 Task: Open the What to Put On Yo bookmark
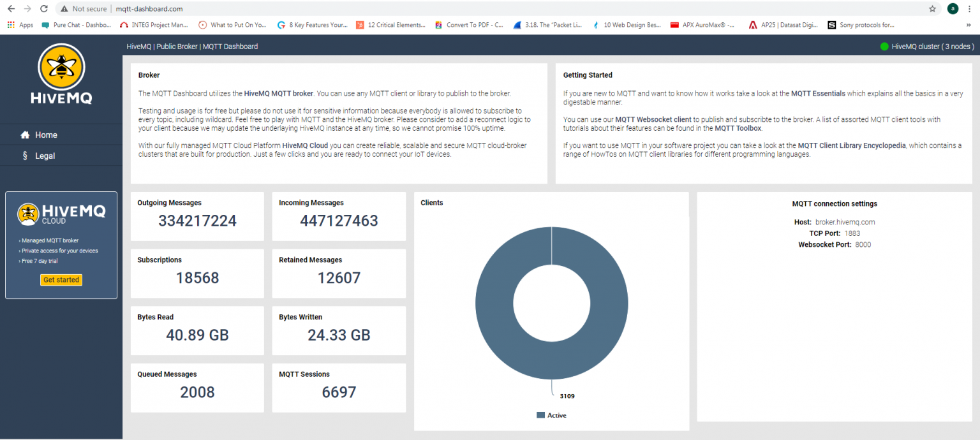[x=233, y=25]
